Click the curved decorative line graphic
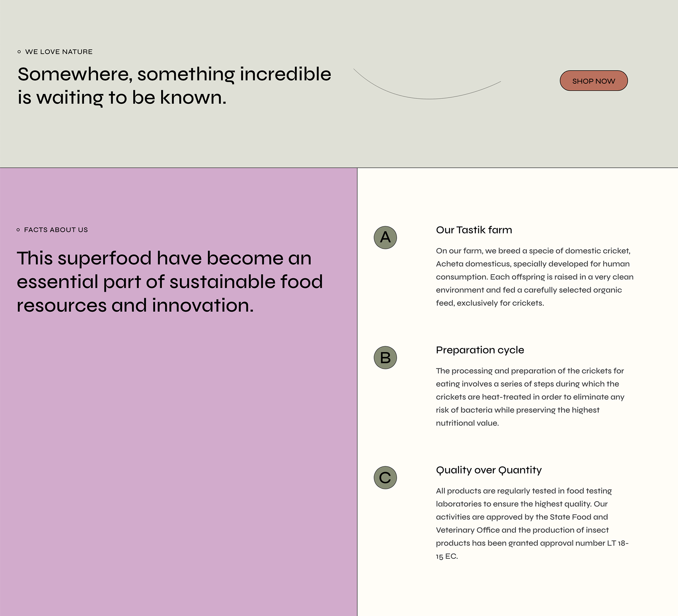Image resolution: width=678 pixels, height=616 pixels. click(x=427, y=84)
